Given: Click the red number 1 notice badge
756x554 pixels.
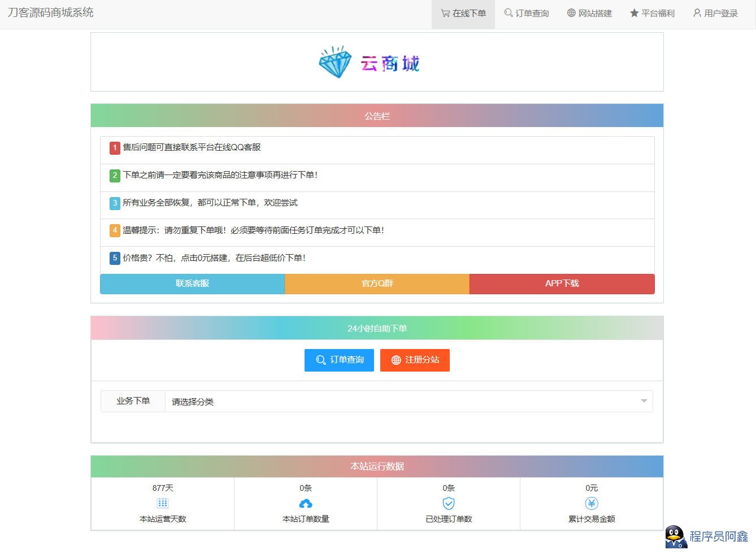Looking at the screenshot, I should coord(115,148).
